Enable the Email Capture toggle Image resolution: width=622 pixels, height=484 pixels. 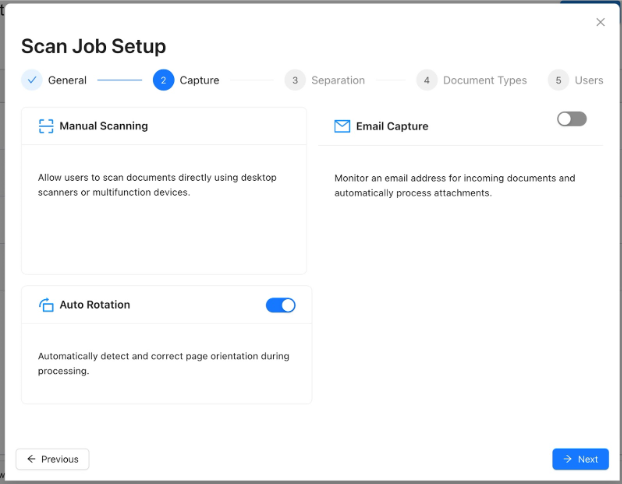click(572, 119)
